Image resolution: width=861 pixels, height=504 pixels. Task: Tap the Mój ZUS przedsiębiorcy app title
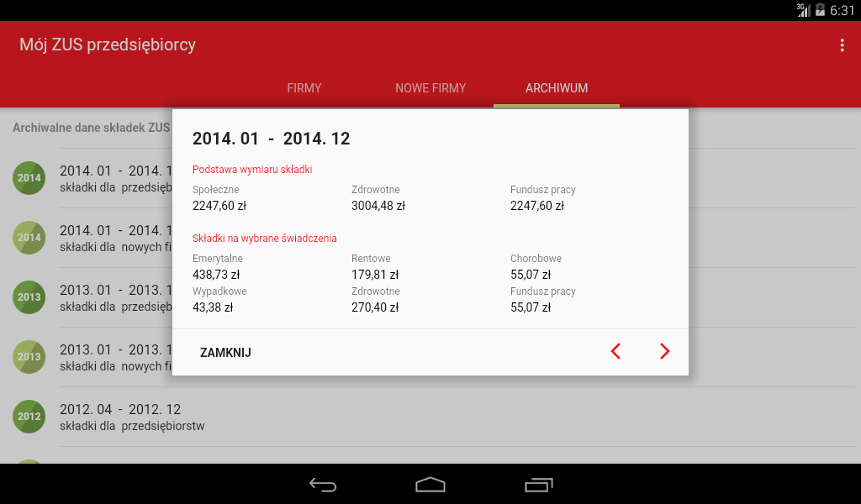108,45
